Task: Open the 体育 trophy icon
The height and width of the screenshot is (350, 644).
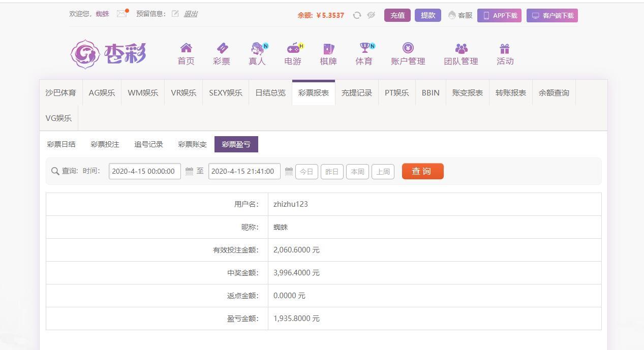Action: (x=364, y=48)
